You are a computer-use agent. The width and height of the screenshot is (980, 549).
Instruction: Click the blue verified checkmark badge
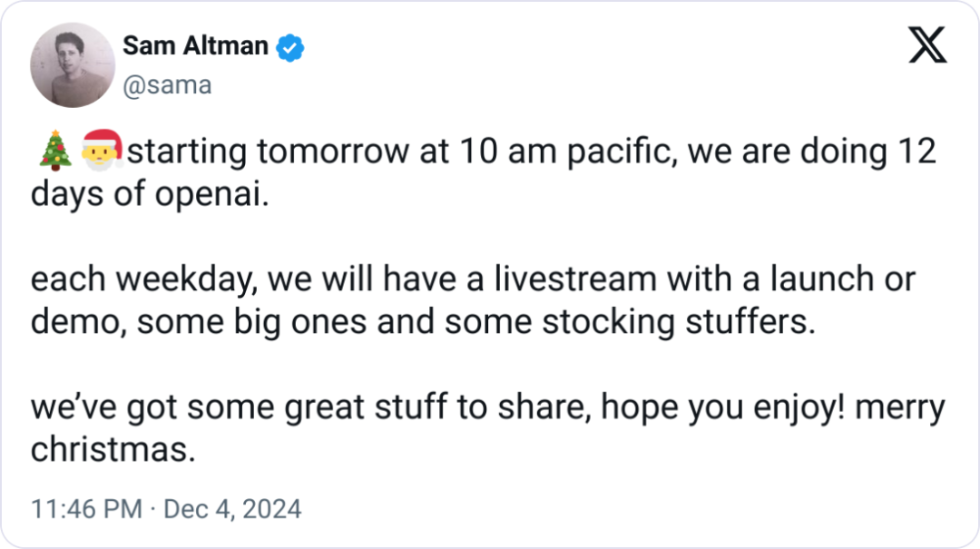(289, 46)
